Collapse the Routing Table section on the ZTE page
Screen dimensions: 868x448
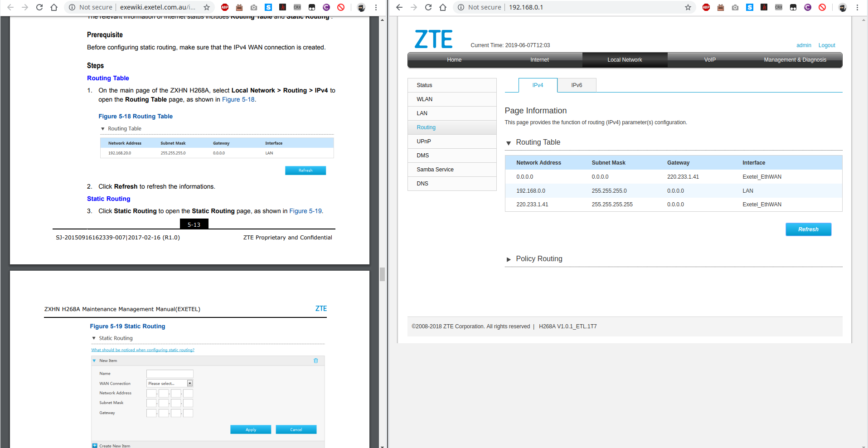click(509, 143)
